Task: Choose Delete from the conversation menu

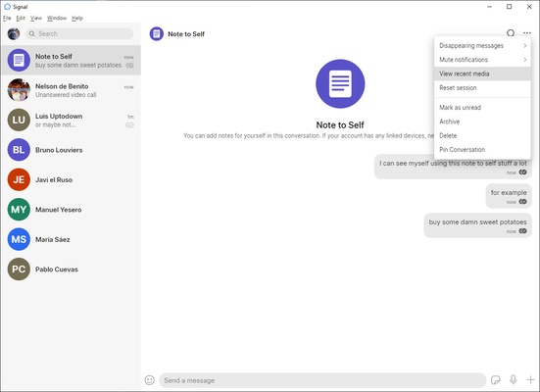Action: [x=482, y=135]
